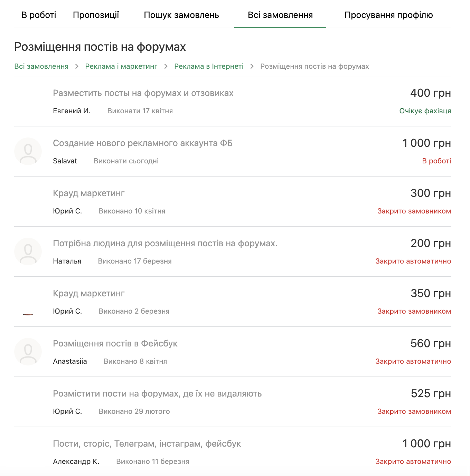
Task: Open the Пропозиції tab
Action: click(96, 15)
